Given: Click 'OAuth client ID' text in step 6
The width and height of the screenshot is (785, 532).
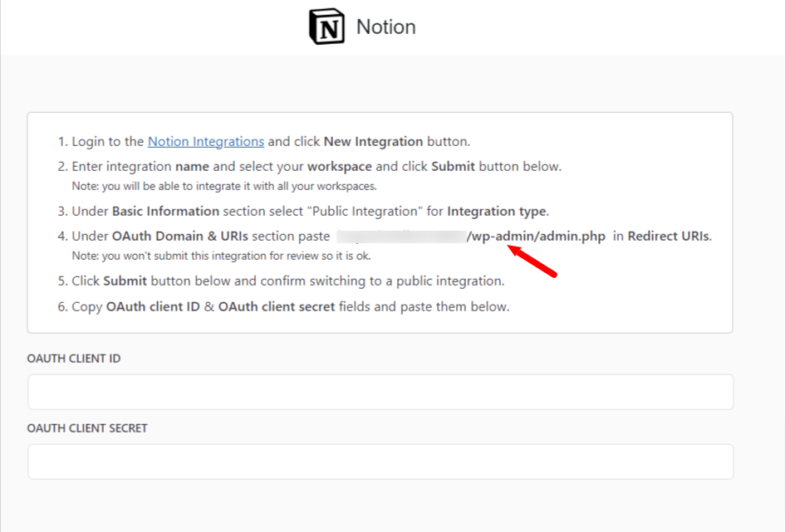Looking at the screenshot, I should [153, 306].
